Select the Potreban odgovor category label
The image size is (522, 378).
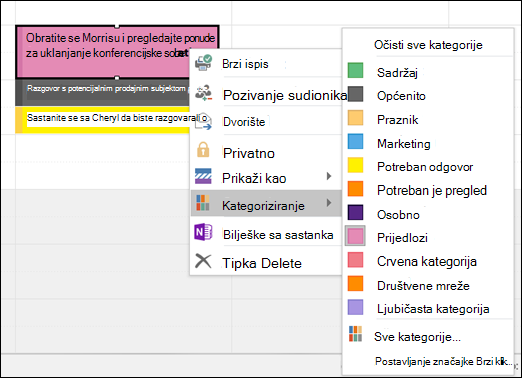pyautogui.click(x=425, y=167)
